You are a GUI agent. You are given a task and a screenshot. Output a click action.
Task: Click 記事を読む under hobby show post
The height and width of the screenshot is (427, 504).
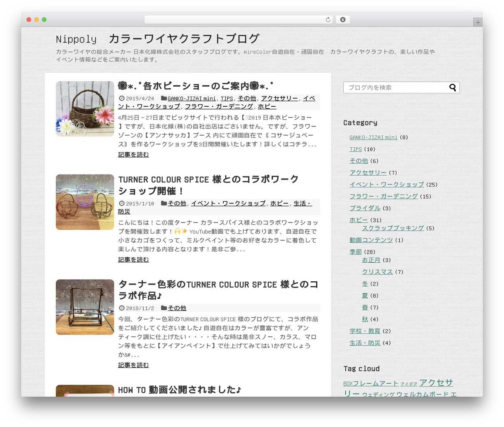click(133, 155)
